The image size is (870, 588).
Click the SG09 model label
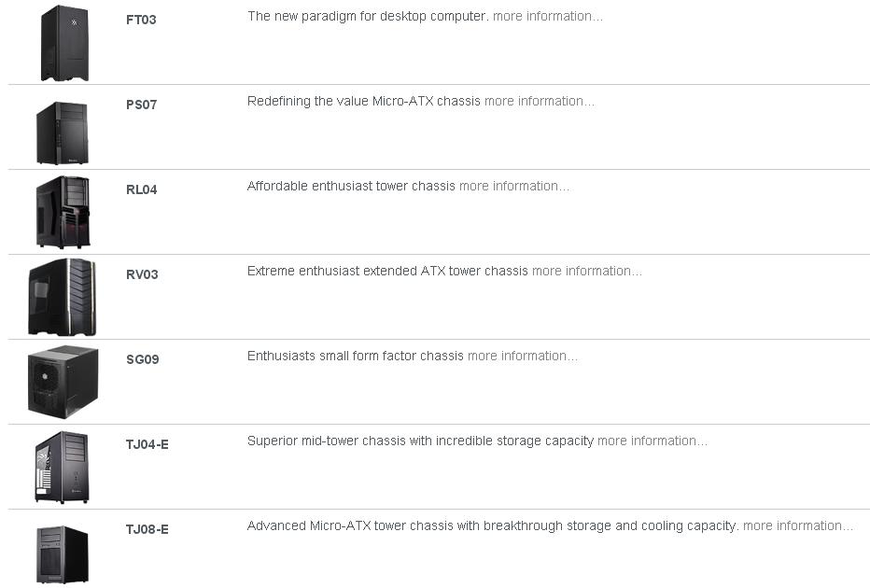[142, 359]
